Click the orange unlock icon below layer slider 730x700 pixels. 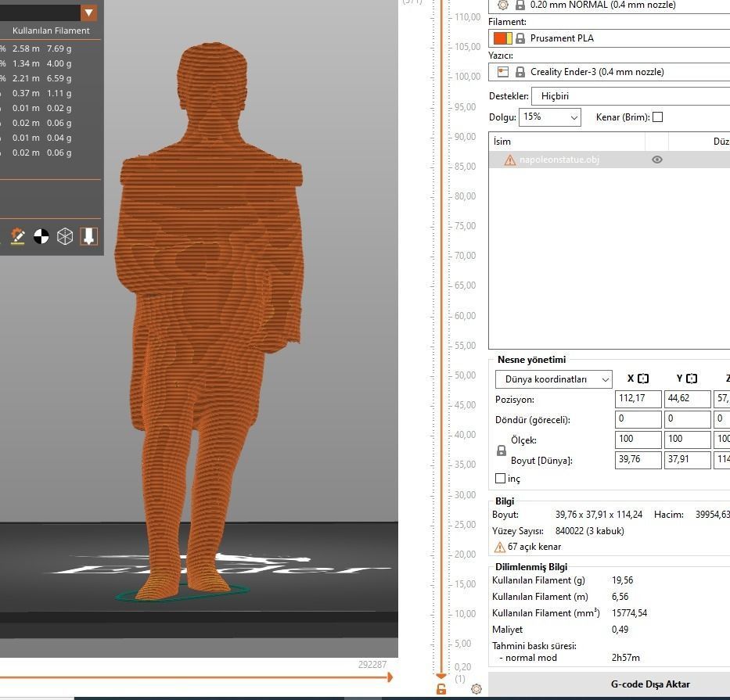[441, 689]
